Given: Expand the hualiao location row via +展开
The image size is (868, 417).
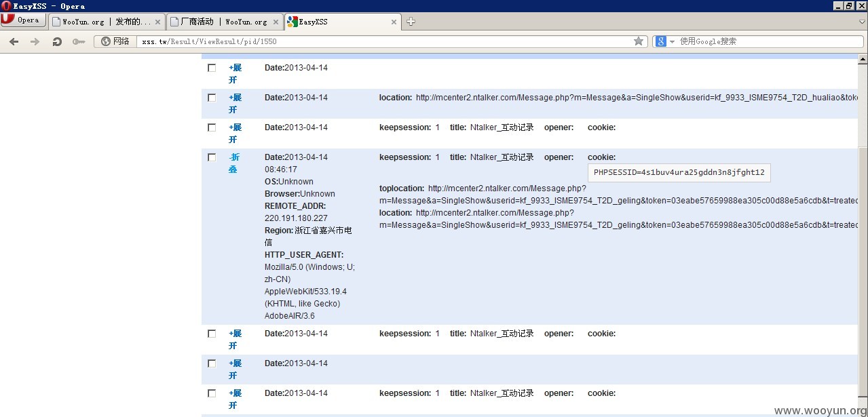Looking at the screenshot, I should (235, 104).
